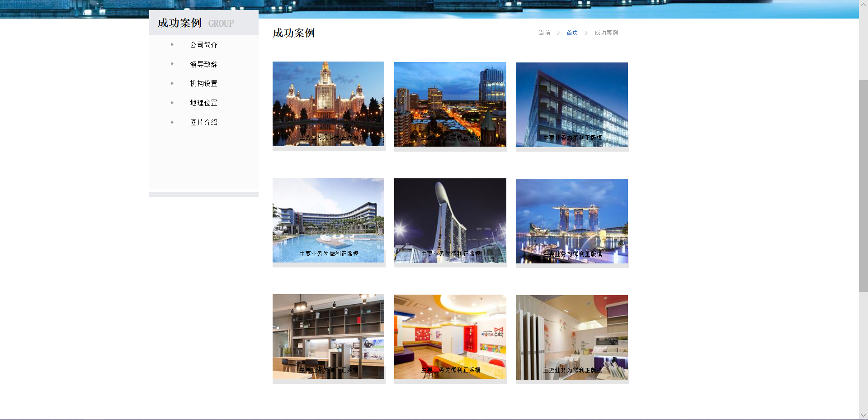Open city skyline at dusk thumbnail
The width and height of the screenshot is (868, 420).
click(450, 104)
